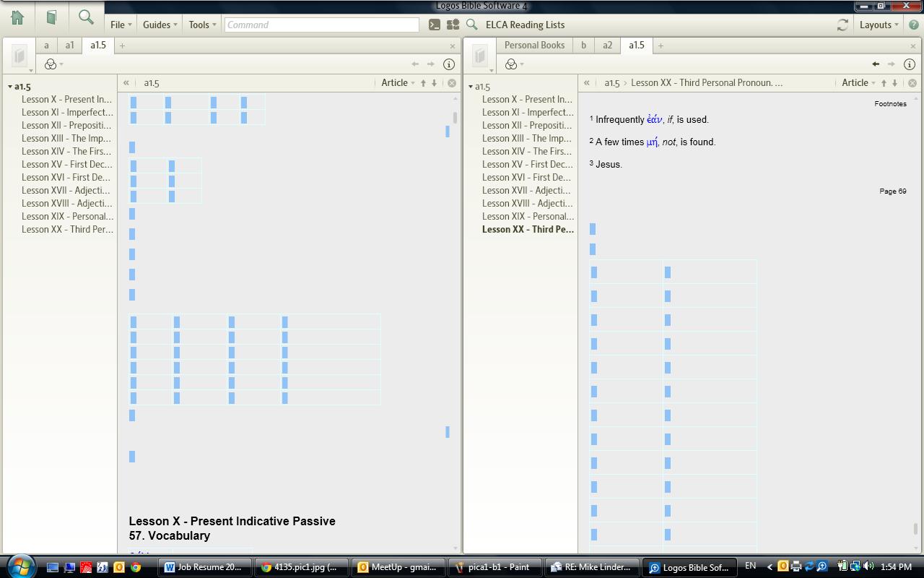Click ELCA Reading Lists link
924x578 pixels.
pos(525,25)
